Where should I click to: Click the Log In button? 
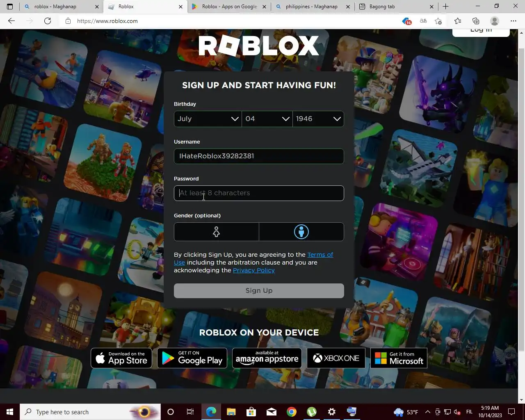pyautogui.click(x=481, y=32)
